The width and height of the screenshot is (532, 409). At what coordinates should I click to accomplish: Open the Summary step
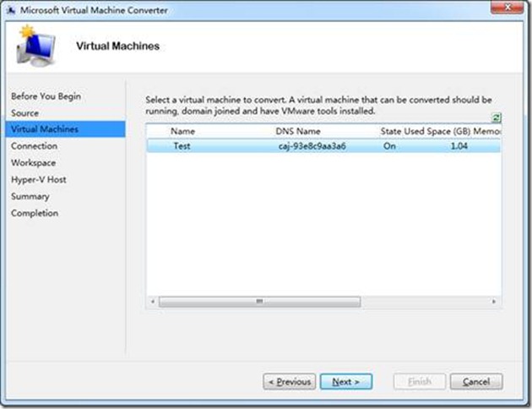(x=30, y=197)
